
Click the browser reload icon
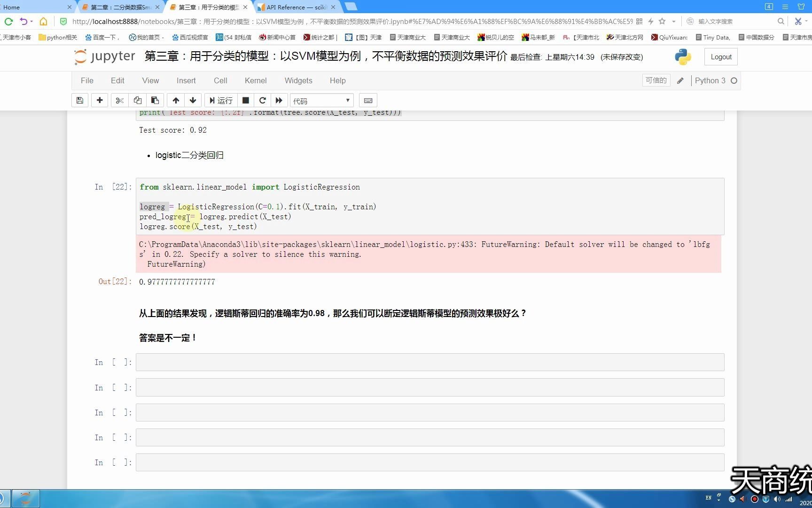pos(8,21)
